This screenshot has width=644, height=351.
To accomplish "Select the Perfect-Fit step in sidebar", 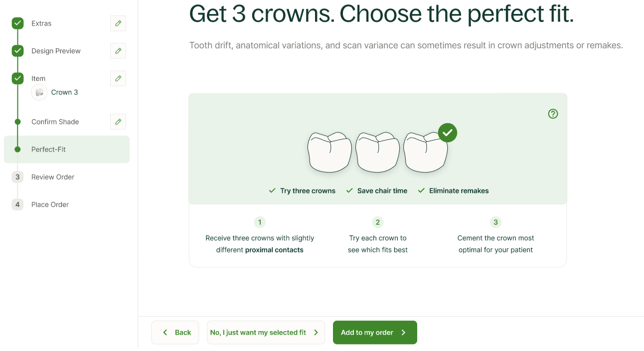I will point(67,150).
